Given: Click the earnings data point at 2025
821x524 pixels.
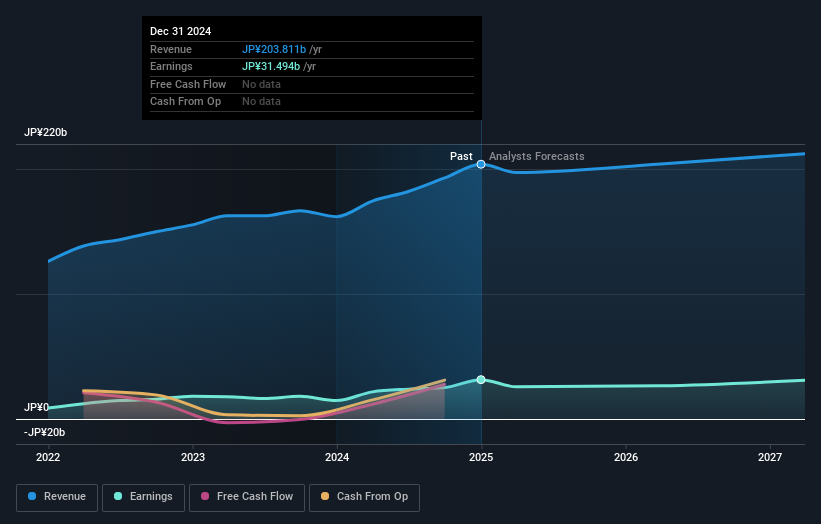Looking at the screenshot, I should click(x=481, y=380).
